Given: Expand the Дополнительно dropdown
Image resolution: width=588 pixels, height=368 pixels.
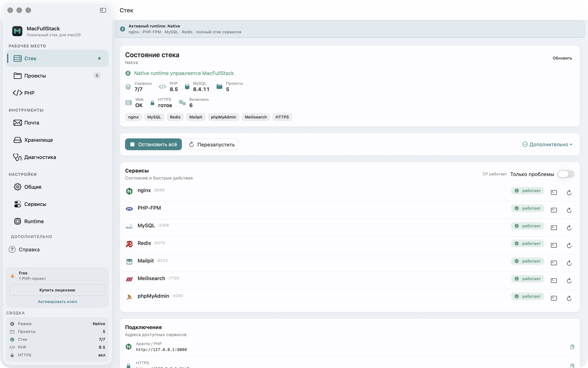Looking at the screenshot, I should click(547, 144).
